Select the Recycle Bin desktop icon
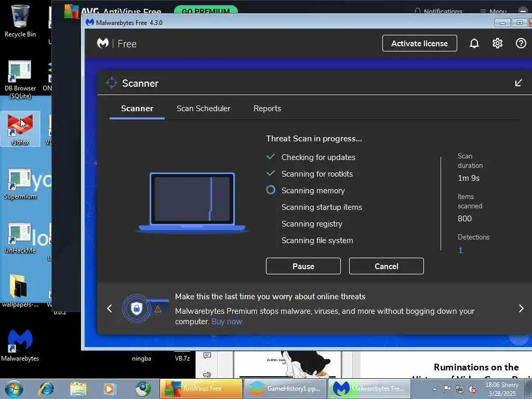Viewport: 532px width, 399px height. coord(20,20)
